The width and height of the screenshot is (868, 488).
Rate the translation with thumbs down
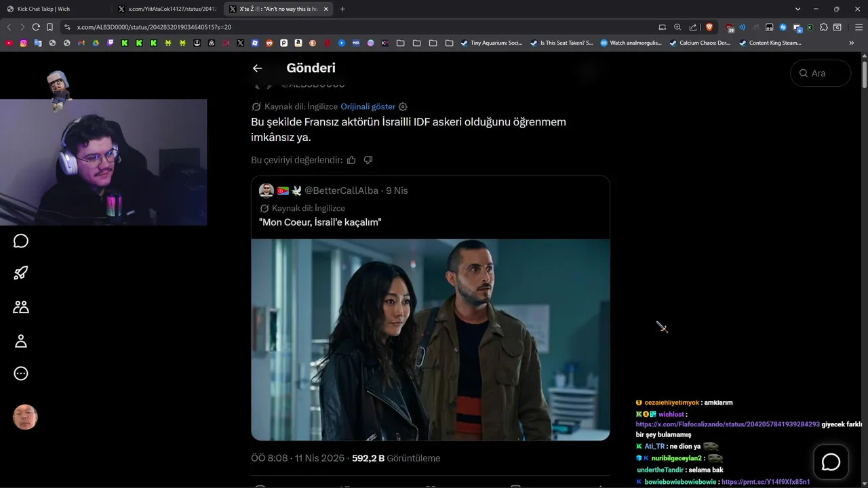pos(368,160)
